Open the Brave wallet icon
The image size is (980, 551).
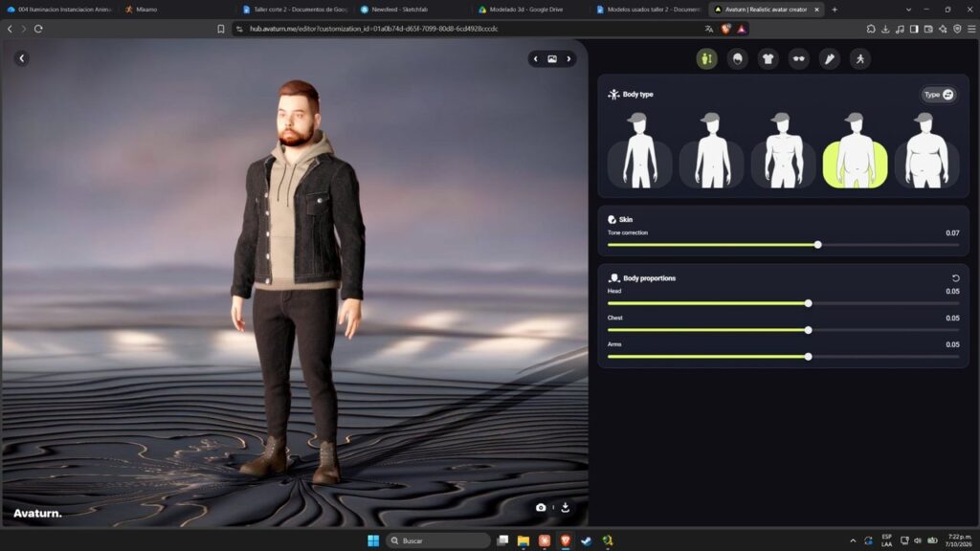point(928,29)
